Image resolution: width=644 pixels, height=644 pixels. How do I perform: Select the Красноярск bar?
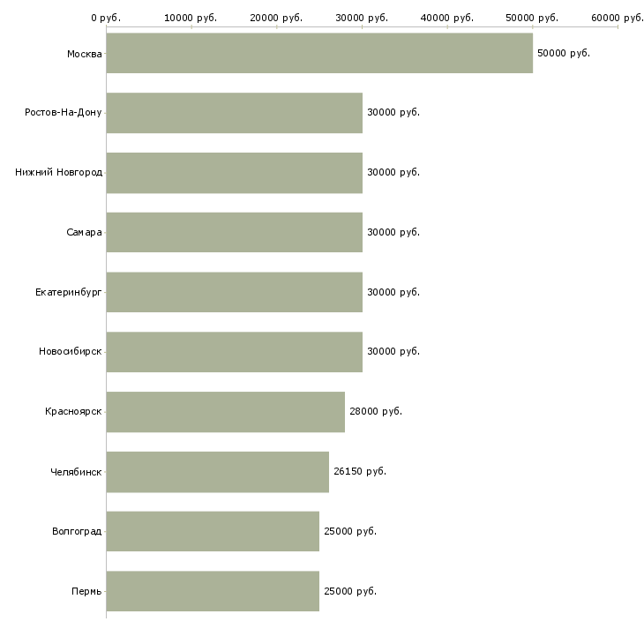tap(225, 412)
